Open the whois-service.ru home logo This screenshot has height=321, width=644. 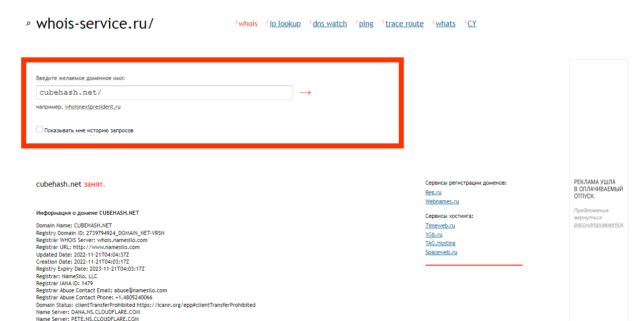point(95,24)
